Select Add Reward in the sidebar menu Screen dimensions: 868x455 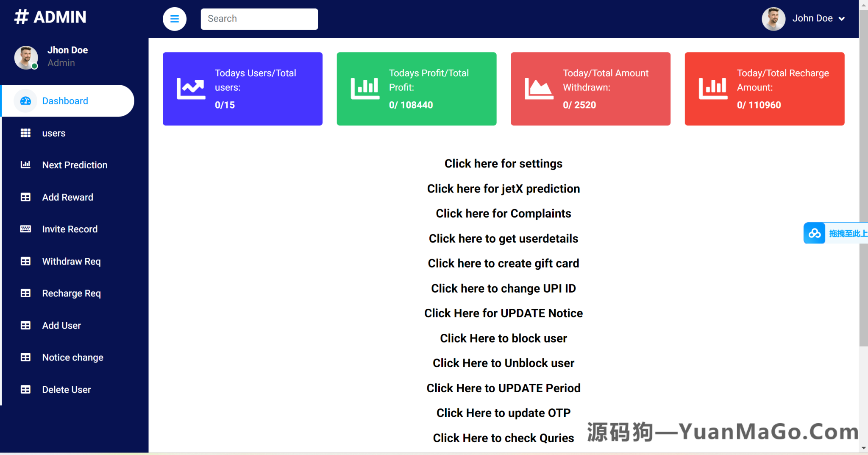coord(67,197)
